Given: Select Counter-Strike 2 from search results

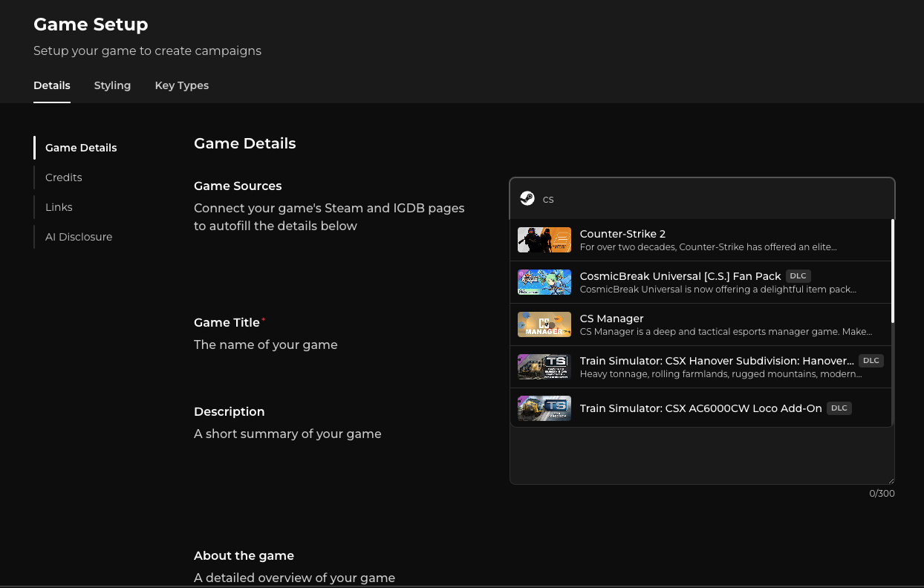Looking at the screenshot, I should click(x=700, y=240).
